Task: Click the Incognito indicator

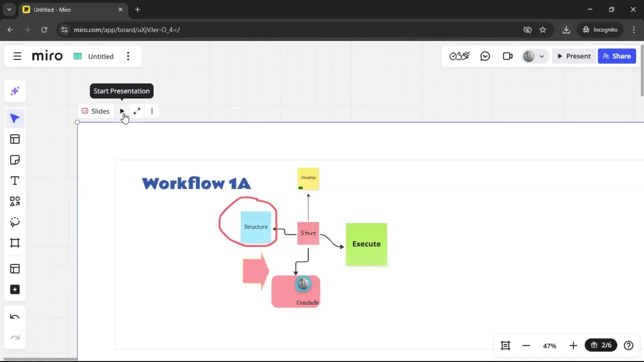Action: pos(600,30)
